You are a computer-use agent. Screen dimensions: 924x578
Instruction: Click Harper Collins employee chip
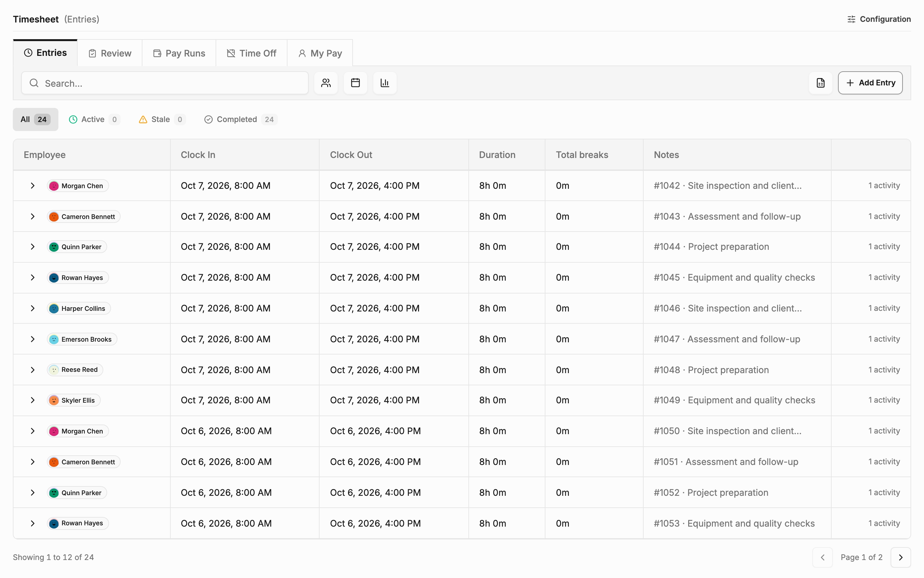point(79,309)
